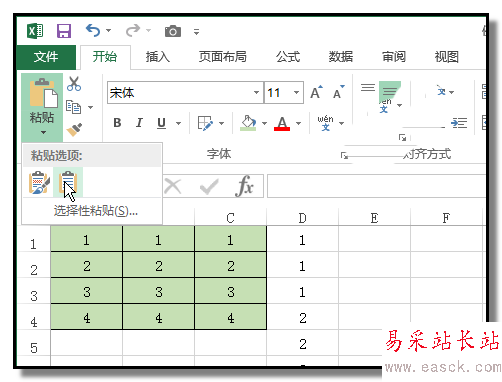
Task: Click the Copy icon
Action: 73,107
